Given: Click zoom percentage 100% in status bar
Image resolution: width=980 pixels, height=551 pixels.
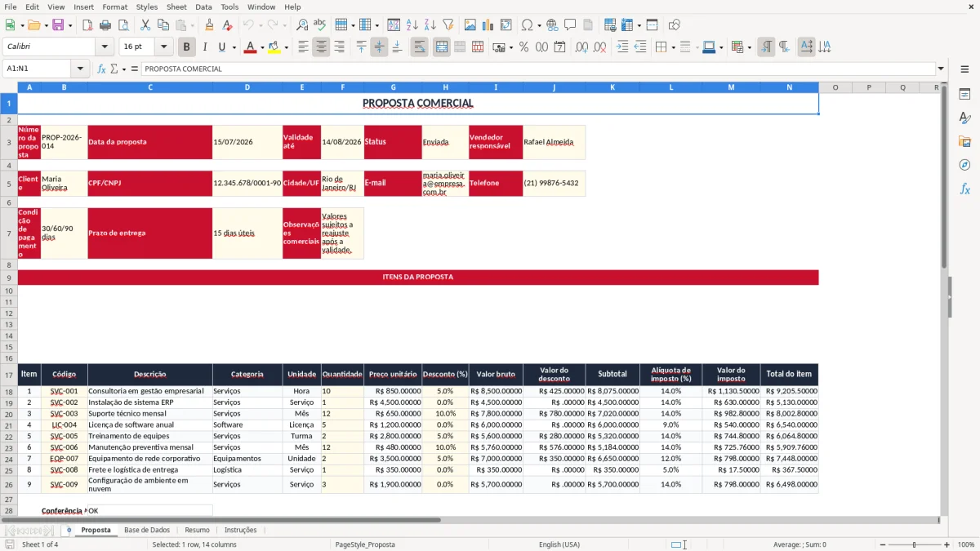Looking at the screenshot, I should [966, 544].
